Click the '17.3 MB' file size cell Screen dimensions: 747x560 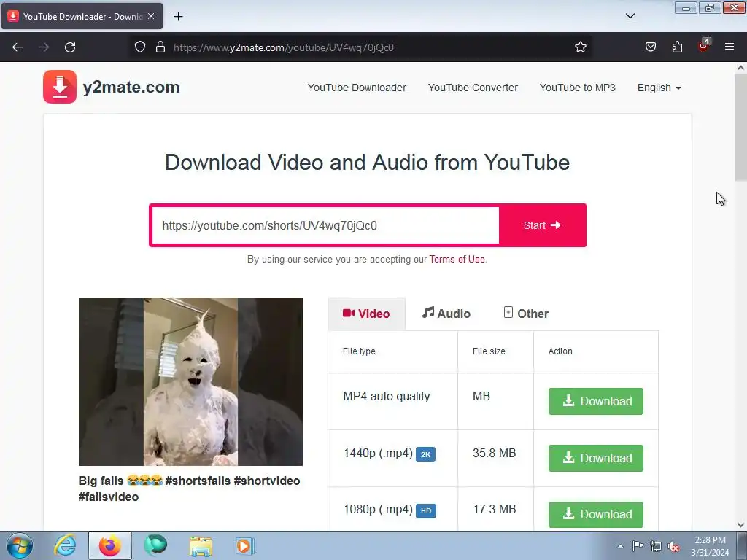click(494, 510)
